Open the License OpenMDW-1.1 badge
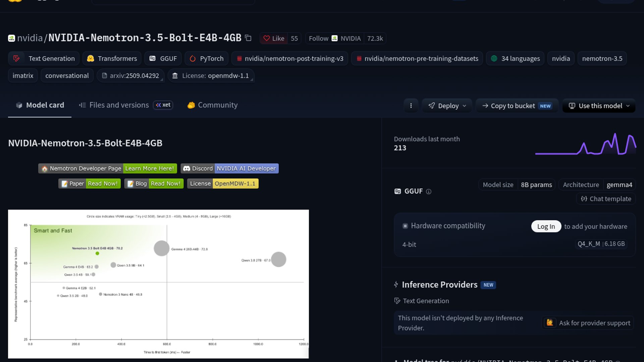 223,183
